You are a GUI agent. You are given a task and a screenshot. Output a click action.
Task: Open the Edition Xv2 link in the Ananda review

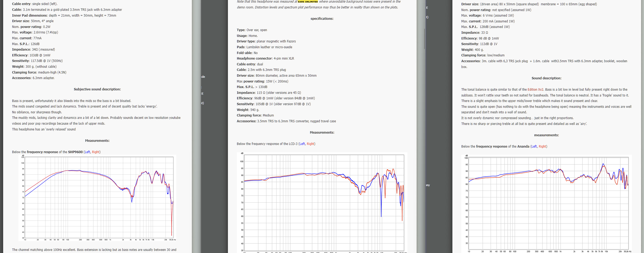(535, 90)
